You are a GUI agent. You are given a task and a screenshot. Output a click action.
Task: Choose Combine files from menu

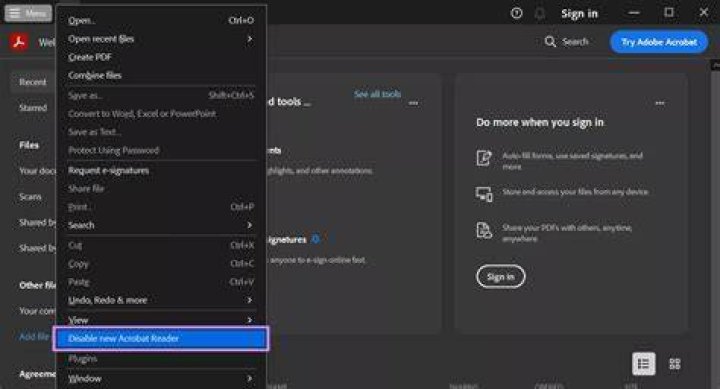point(160,75)
